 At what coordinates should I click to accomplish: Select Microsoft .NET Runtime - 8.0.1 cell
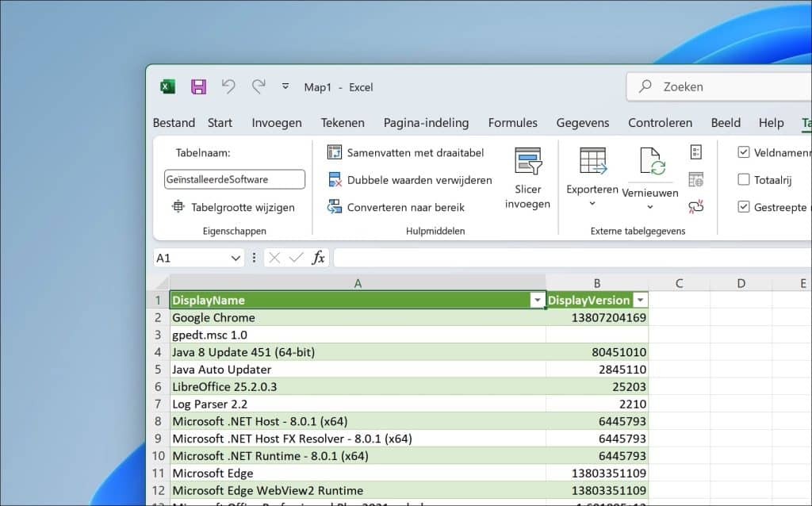pyautogui.click(x=358, y=456)
